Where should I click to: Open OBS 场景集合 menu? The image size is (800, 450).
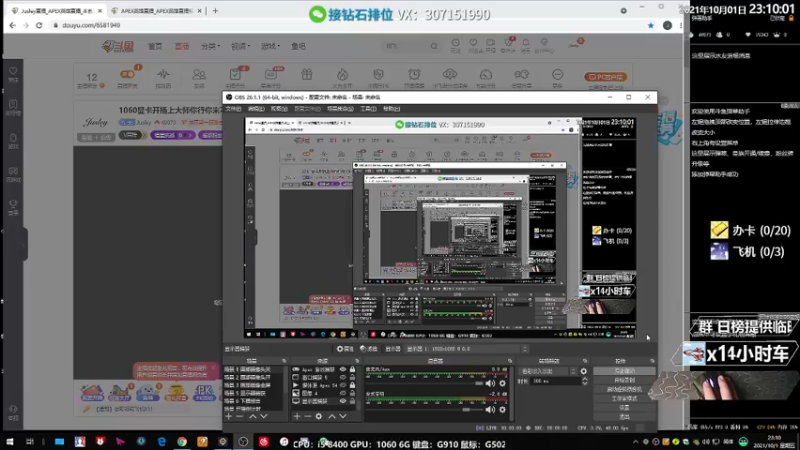click(340, 109)
